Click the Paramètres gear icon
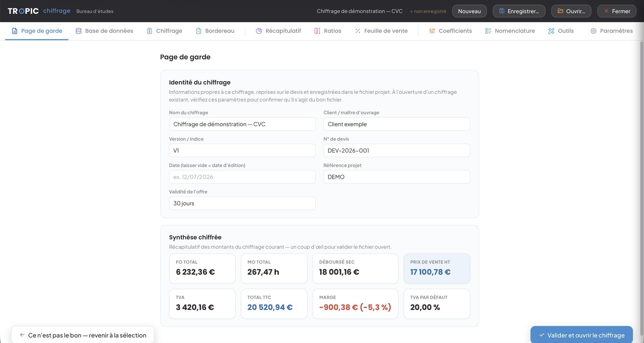Image resolution: width=644 pixels, height=343 pixels. point(593,31)
